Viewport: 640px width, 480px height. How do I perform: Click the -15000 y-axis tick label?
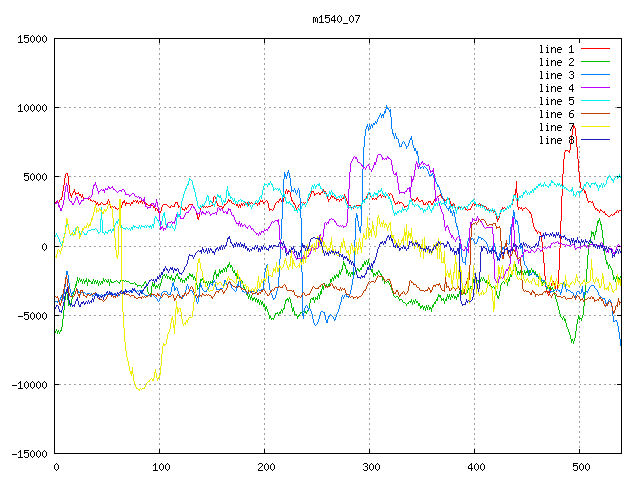pos(29,454)
